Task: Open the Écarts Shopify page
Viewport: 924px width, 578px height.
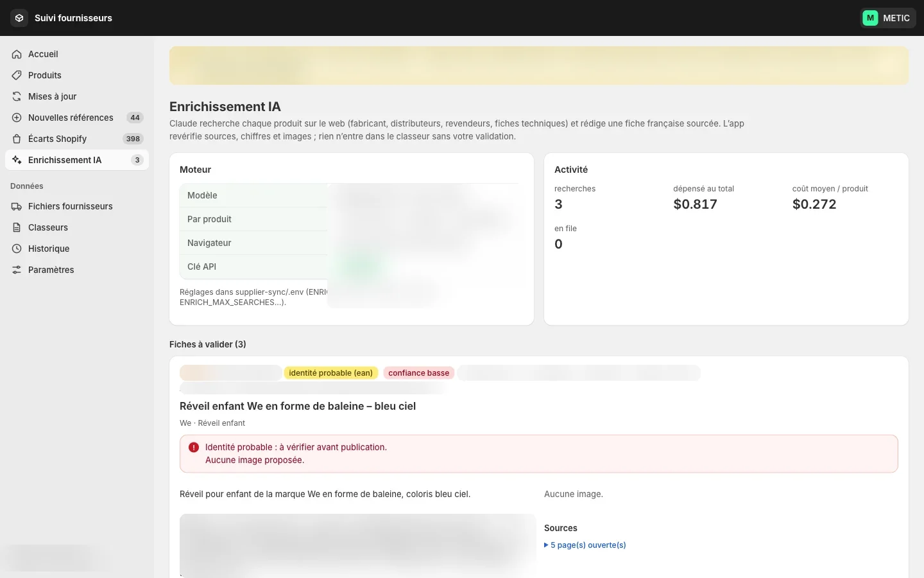Action: [77, 139]
